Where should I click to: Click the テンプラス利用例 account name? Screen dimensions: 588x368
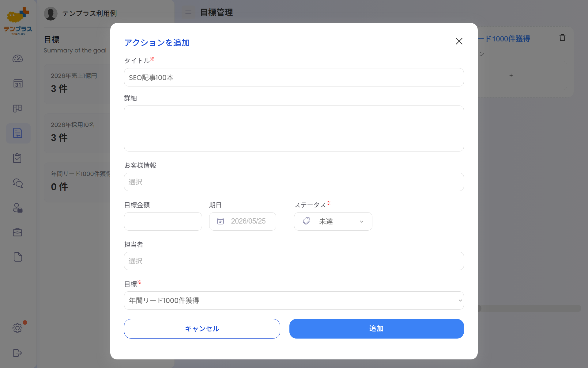coord(89,13)
